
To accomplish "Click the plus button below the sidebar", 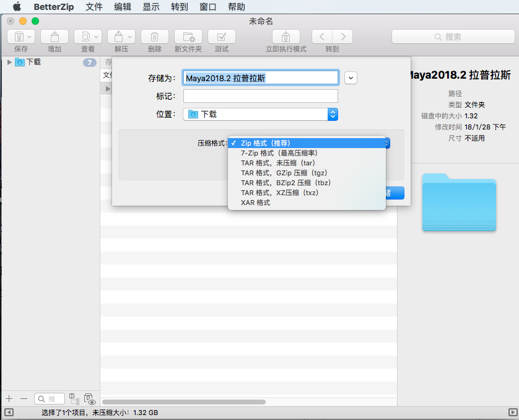I will (9, 399).
